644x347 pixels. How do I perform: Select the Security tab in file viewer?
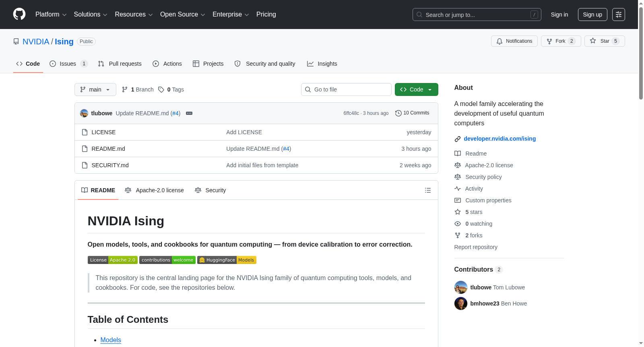pyautogui.click(x=210, y=190)
